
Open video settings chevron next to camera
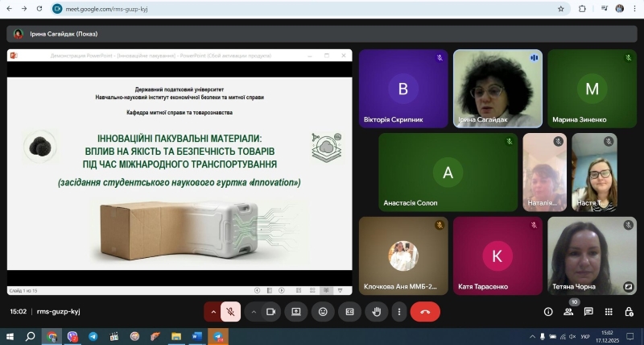click(x=254, y=312)
